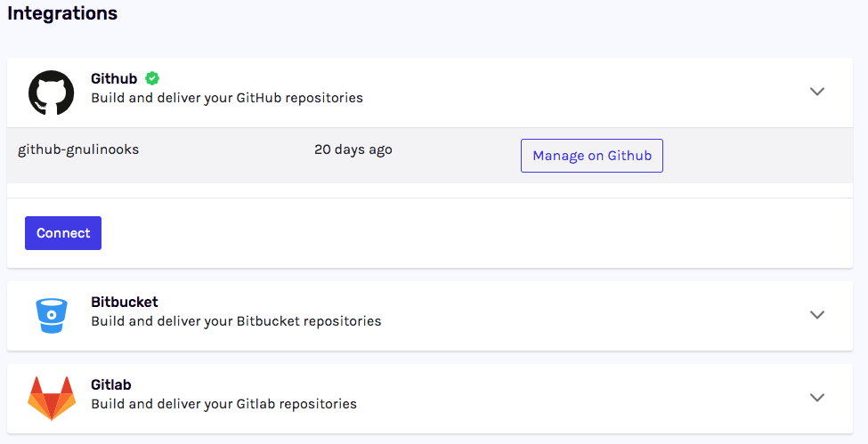Click the 20 days ago timestamp

tap(353, 149)
